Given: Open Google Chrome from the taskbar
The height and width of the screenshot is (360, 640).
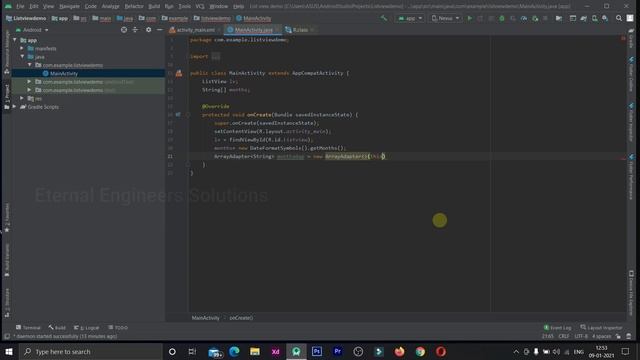Looking at the screenshot, I should click(420, 351).
